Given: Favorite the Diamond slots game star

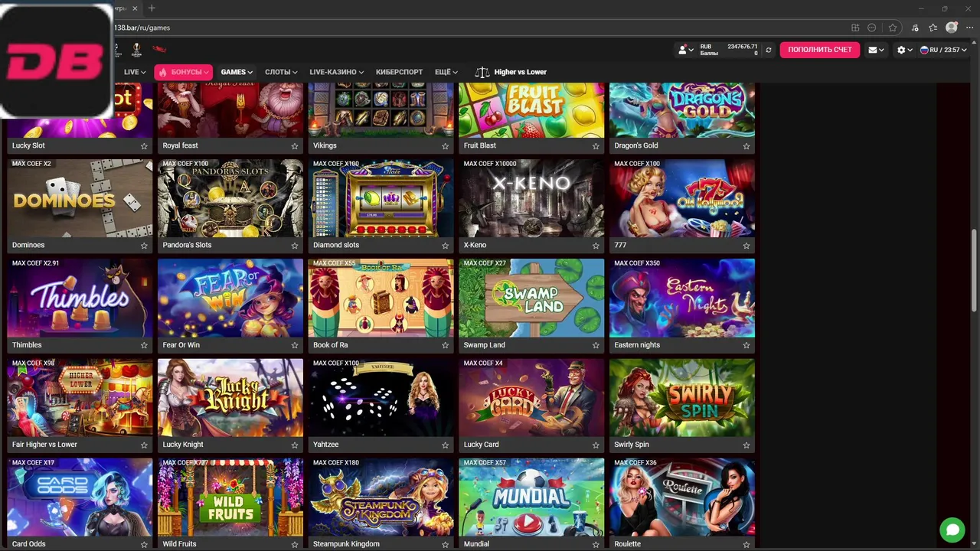Looking at the screenshot, I should 445,246.
